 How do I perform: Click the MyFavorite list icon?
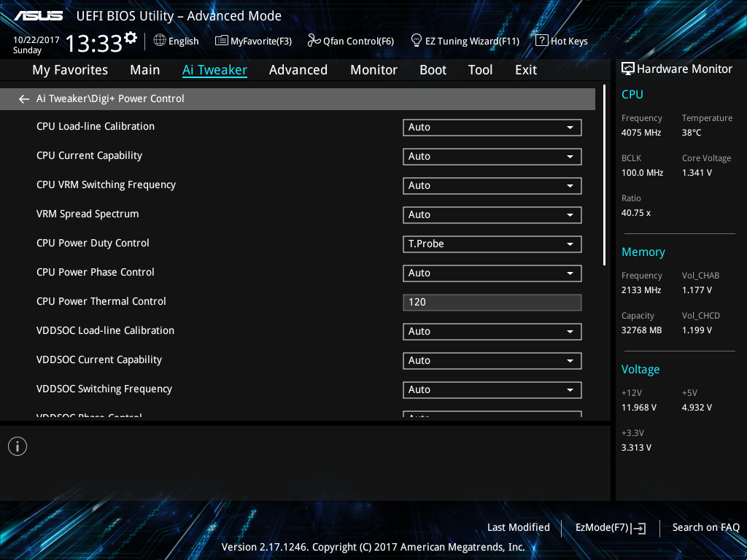222,41
